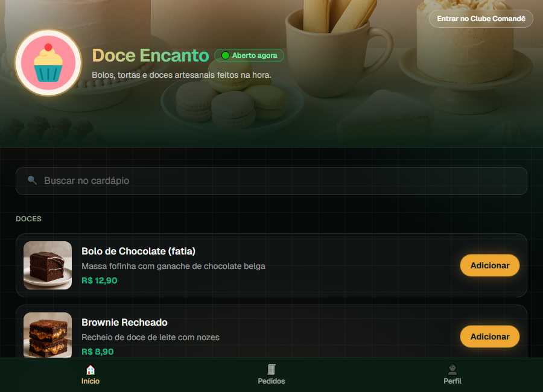543x392 pixels.
Task: Open the Bolo de Chocolate photo thumbnail
Action: click(x=48, y=265)
